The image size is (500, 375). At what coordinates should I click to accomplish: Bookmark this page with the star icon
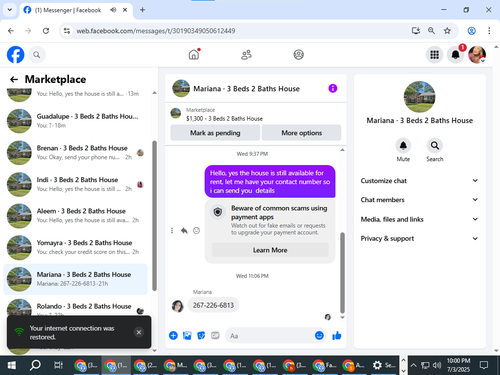[447, 31]
